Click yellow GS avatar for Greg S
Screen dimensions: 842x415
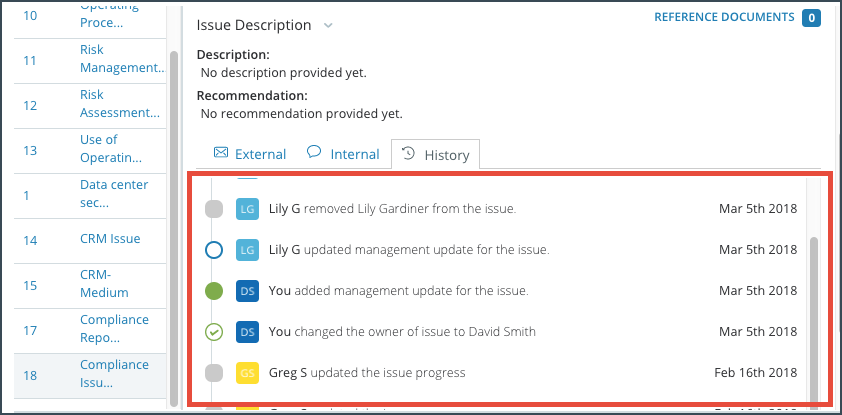click(247, 373)
